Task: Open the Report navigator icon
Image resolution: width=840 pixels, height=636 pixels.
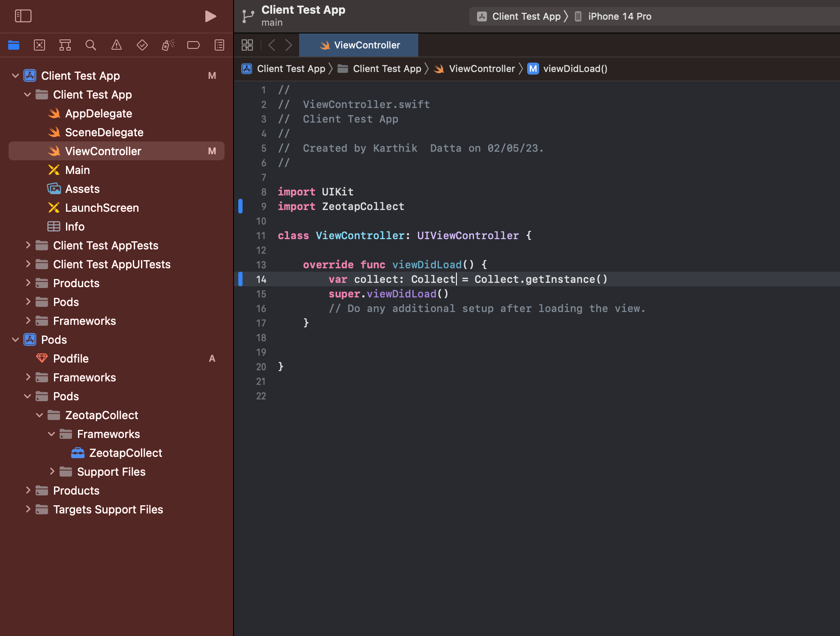Action: point(219,45)
